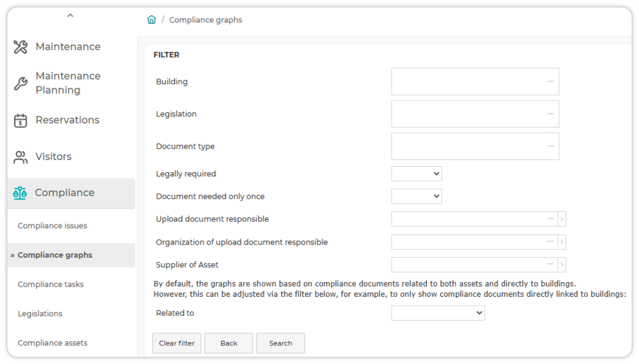The height and width of the screenshot is (364, 639).
Task: Click the Maintenance wrench-and-screwdriver icon
Action: pos(20,47)
